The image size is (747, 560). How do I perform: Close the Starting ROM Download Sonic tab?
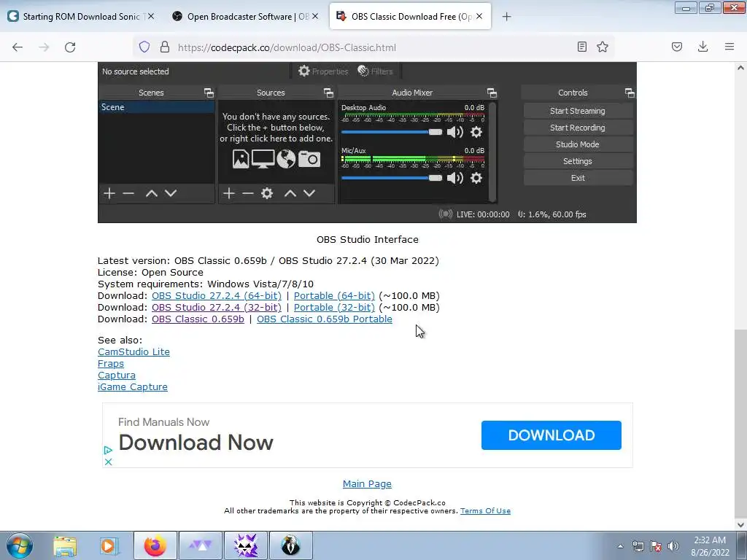pos(151,16)
